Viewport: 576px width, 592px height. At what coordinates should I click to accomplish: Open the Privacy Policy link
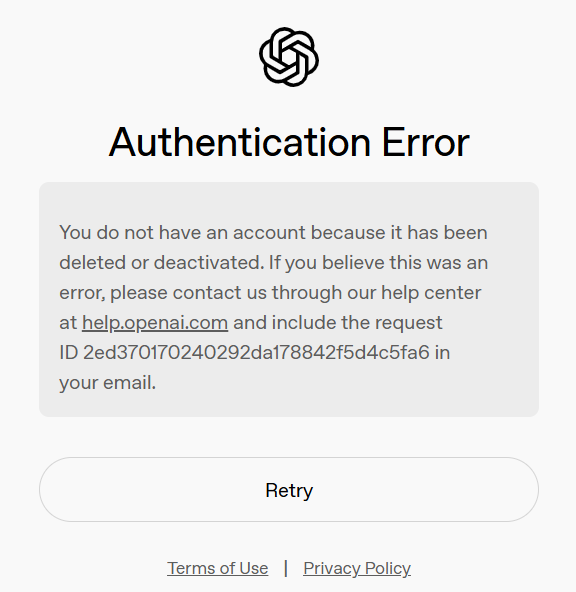(x=357, y=569)
